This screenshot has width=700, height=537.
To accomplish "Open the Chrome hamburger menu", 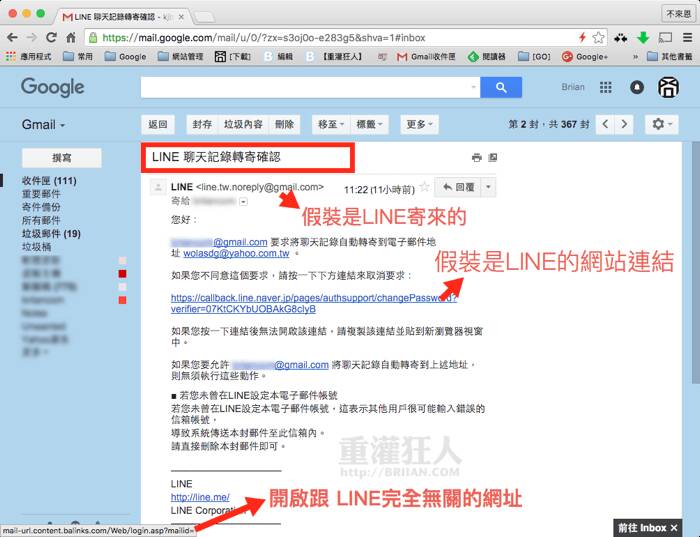I will [x=688, y=37].
